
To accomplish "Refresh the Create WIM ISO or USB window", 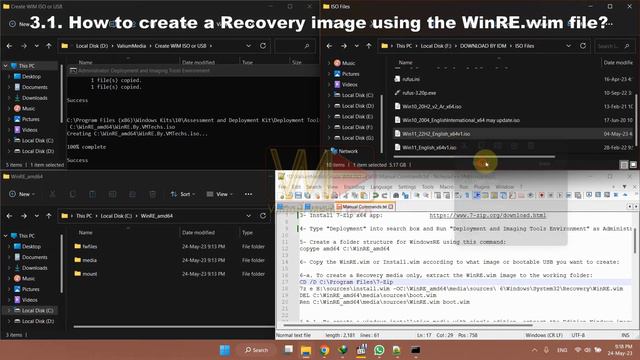I will [263, 46].
